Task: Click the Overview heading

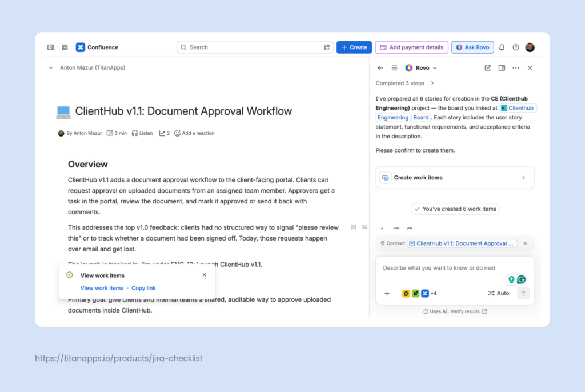Action: tap(87, 164)
